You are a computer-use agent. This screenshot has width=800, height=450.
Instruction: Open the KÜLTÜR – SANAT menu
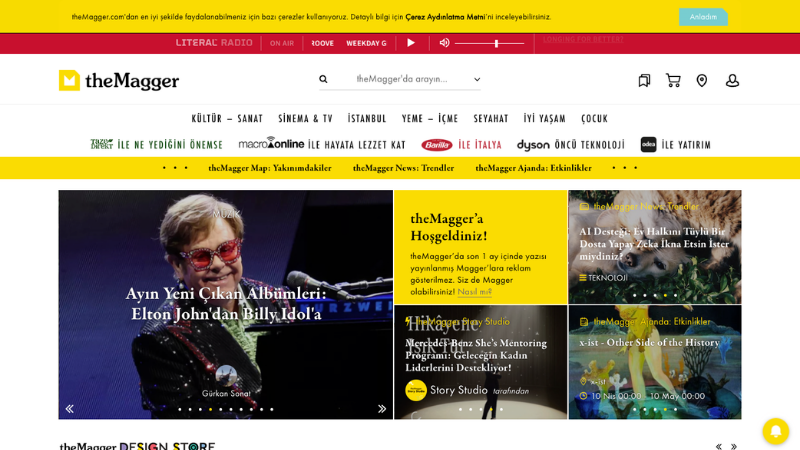pyautogui.click(x=227, y=118)
